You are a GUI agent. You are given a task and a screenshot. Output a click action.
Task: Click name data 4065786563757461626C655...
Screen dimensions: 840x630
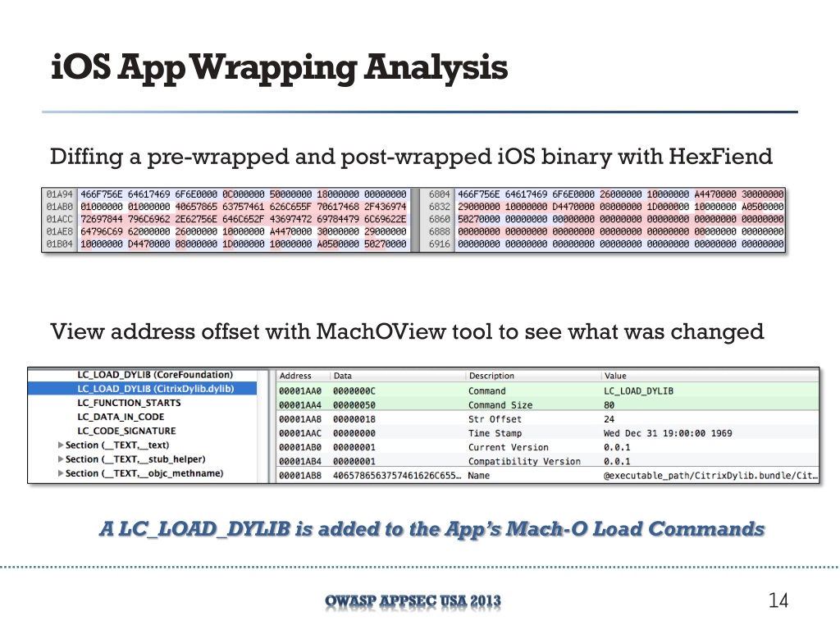(397, 476)
